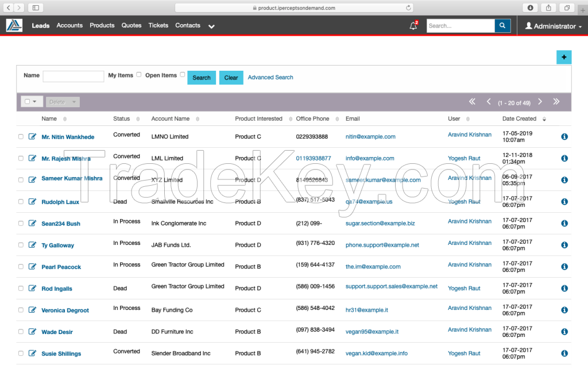
Task: Expand the Administrator user dropdown
Action: 553,26
